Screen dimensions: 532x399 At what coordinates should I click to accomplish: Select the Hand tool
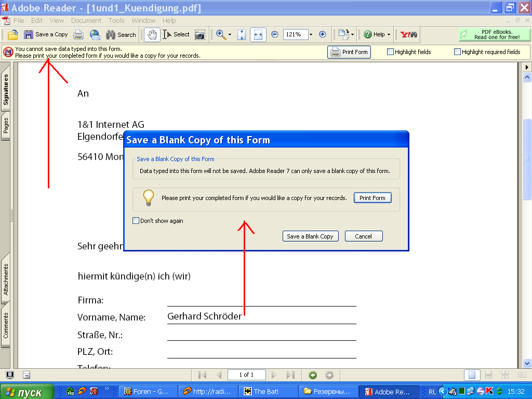(152, 35)
